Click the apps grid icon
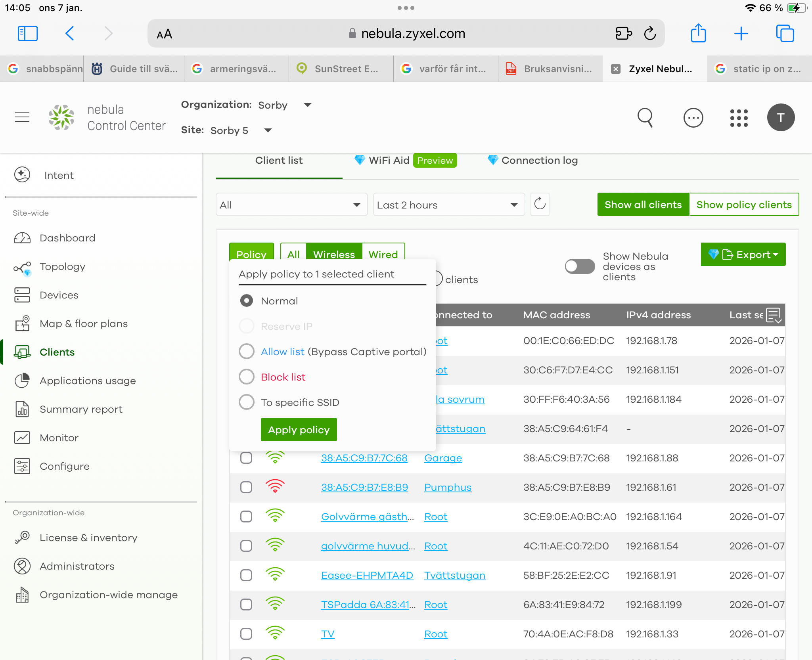 click(739, 118)
